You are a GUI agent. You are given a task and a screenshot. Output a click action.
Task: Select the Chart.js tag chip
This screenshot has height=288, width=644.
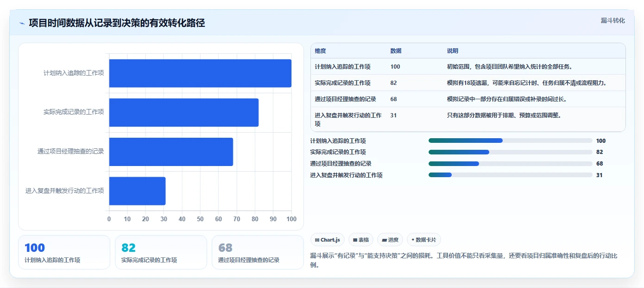327,240
